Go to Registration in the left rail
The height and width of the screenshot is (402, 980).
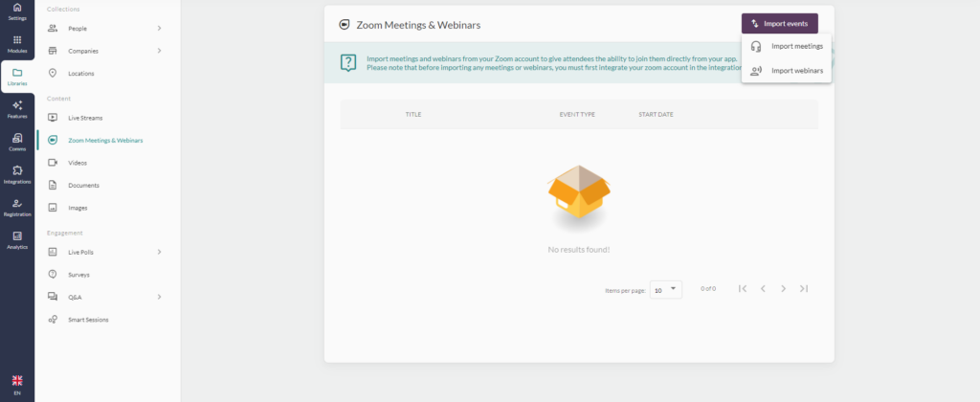[x=17, y=207]
